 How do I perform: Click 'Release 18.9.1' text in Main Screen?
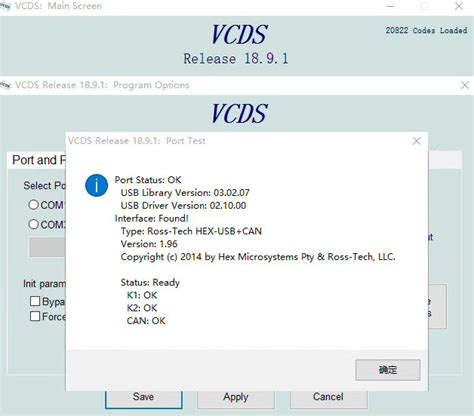pos(236,59)
